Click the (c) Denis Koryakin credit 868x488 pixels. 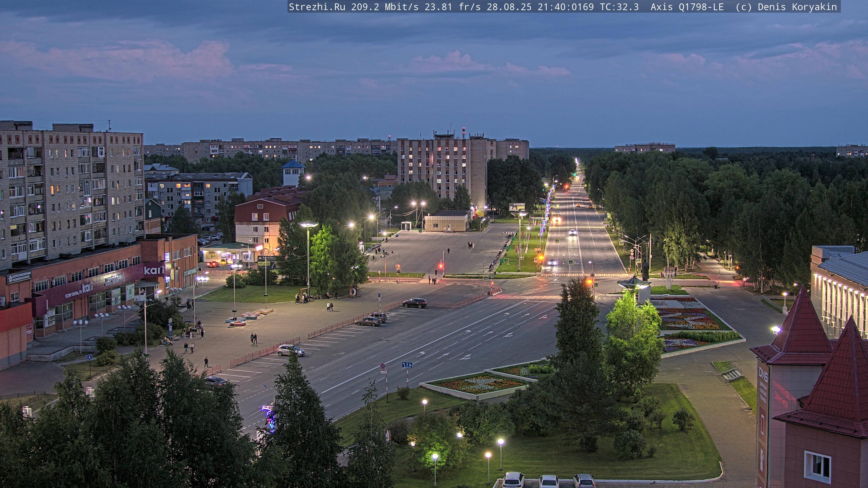(x=786, y=7)
